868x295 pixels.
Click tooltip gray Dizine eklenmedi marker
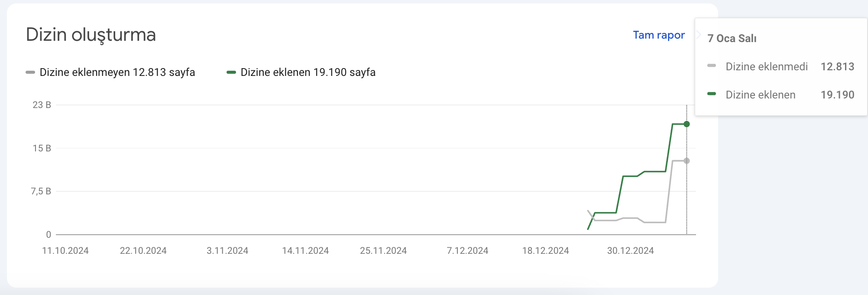[712, 66]
